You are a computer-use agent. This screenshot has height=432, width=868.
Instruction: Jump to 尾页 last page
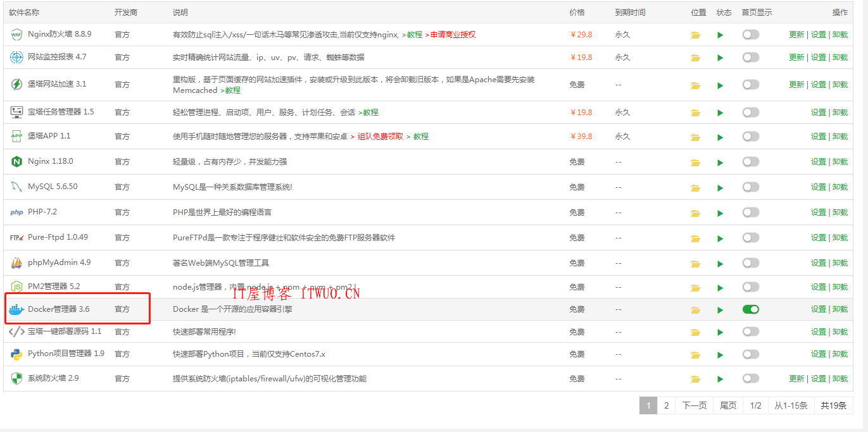[x=728, y=405]
